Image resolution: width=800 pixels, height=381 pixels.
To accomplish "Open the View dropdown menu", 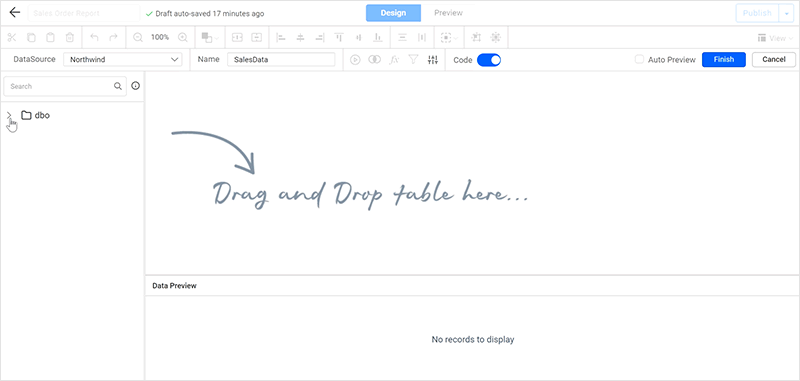I will (x=775, y=38).
